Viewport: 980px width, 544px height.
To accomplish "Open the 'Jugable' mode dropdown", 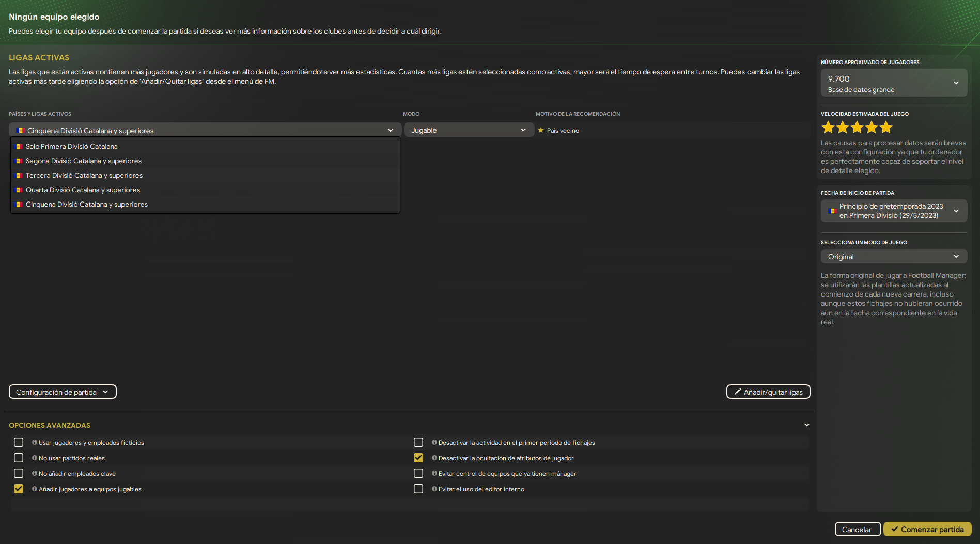I will [468, 131].
